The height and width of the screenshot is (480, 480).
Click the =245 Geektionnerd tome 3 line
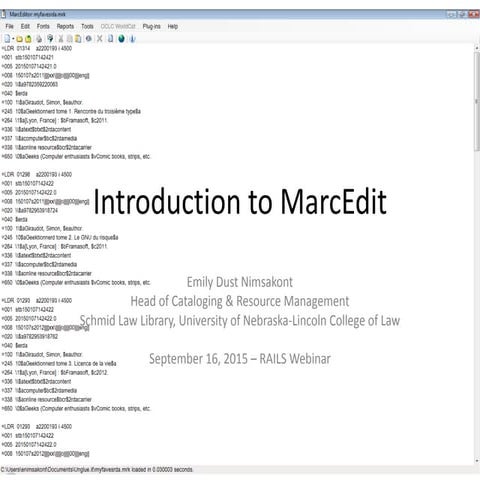59,363
